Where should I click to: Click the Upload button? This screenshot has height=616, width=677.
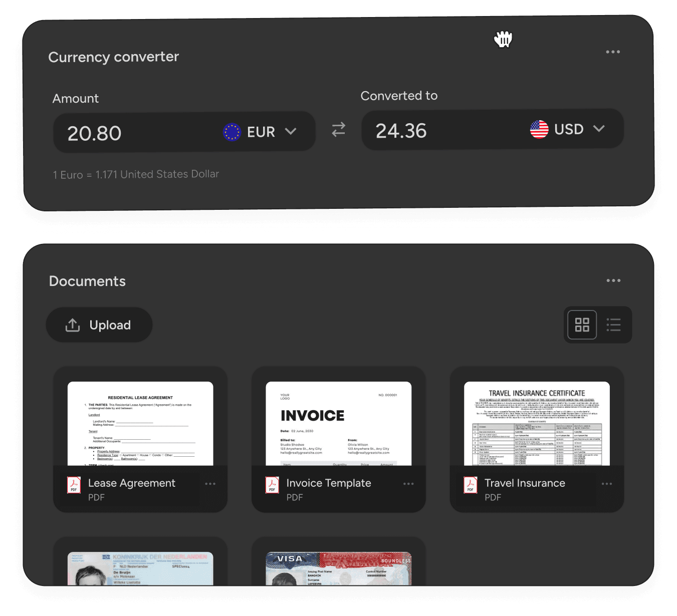pos(99,325)
